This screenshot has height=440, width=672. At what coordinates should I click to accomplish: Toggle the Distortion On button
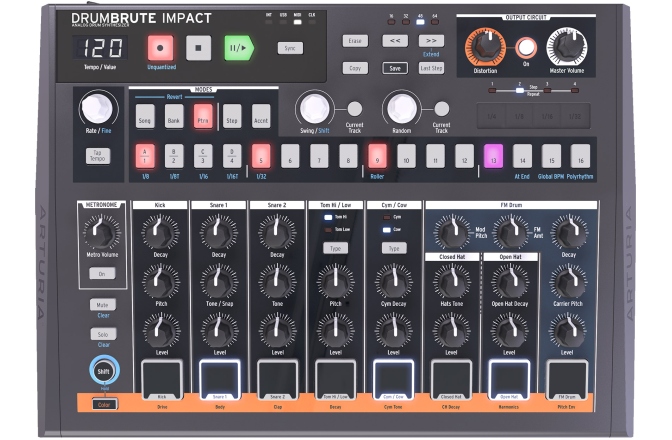(526, 47)
